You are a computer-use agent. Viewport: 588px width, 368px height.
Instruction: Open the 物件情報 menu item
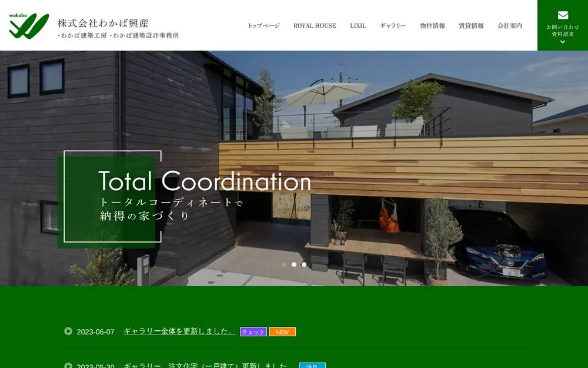pyautogui.click(x=432, y=25)
